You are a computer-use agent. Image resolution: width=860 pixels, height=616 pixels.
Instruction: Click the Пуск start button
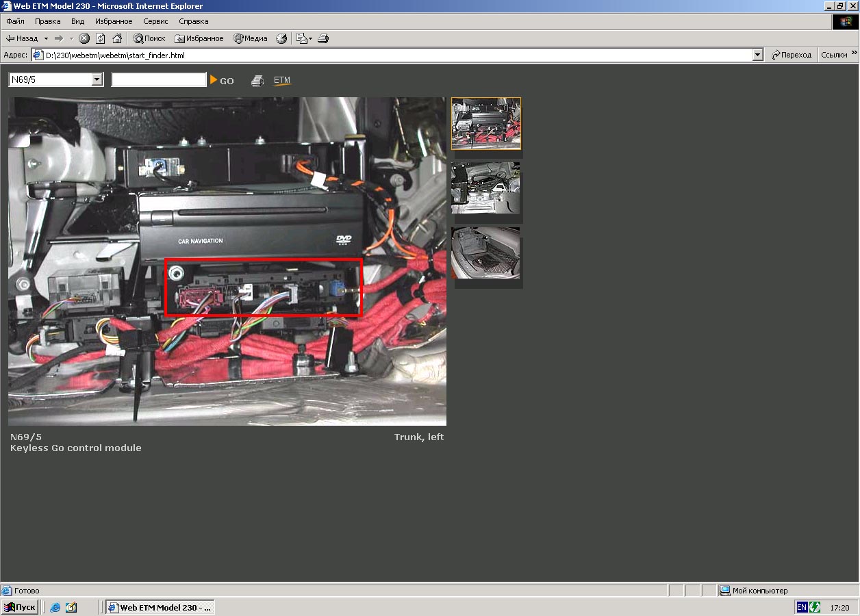click(20, 607)
